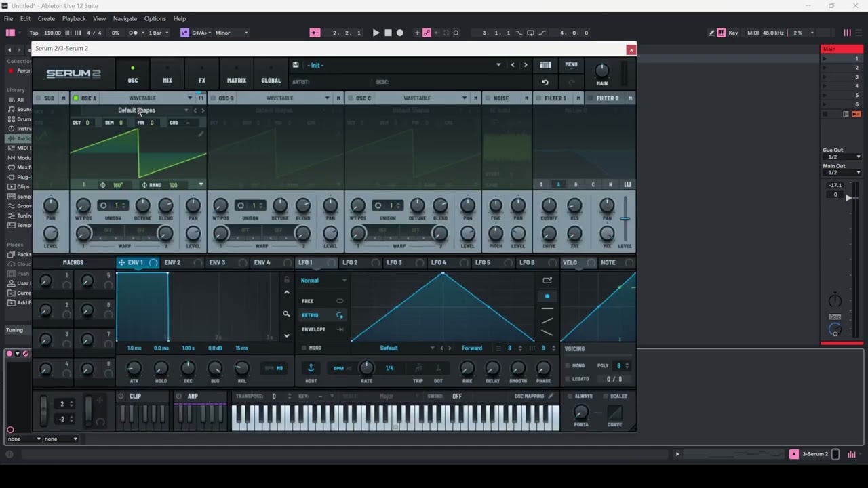Click the save preset disk icon

296,65
